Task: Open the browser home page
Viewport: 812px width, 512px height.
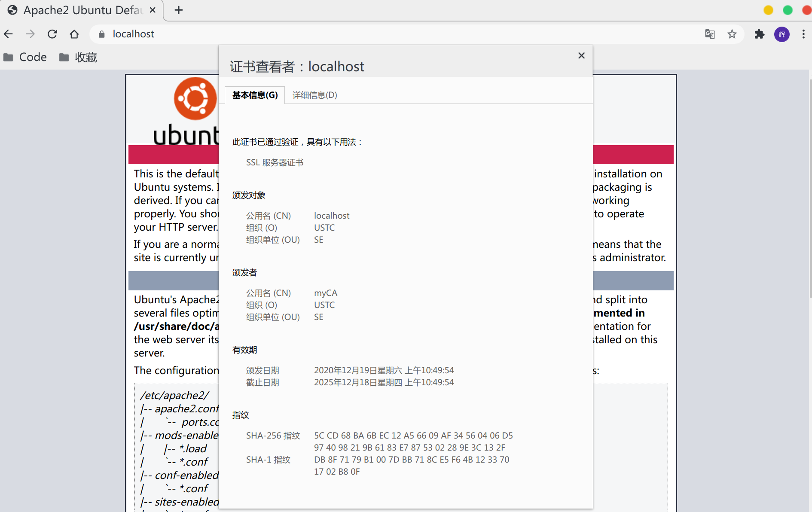Action: tap(74, 34)
